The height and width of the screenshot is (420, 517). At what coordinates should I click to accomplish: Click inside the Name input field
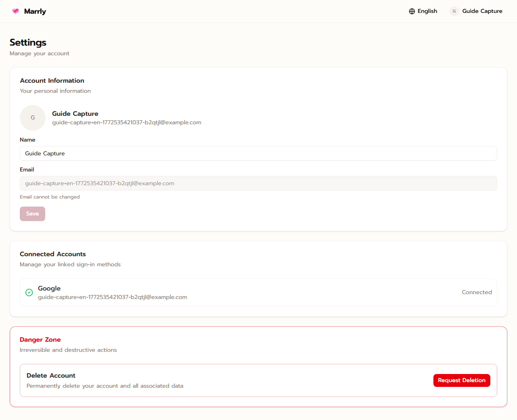[x=258, y=153]
